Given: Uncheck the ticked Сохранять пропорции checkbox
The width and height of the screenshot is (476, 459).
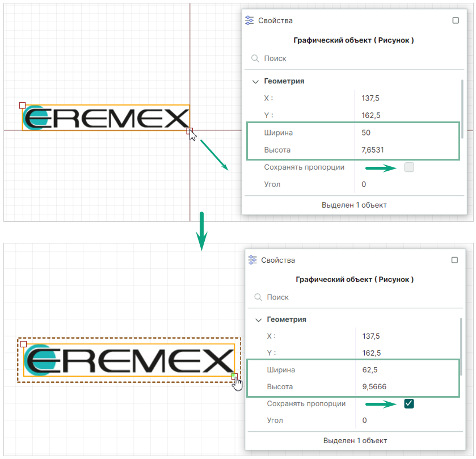Looking at the screenshot, I should point(409,403).
